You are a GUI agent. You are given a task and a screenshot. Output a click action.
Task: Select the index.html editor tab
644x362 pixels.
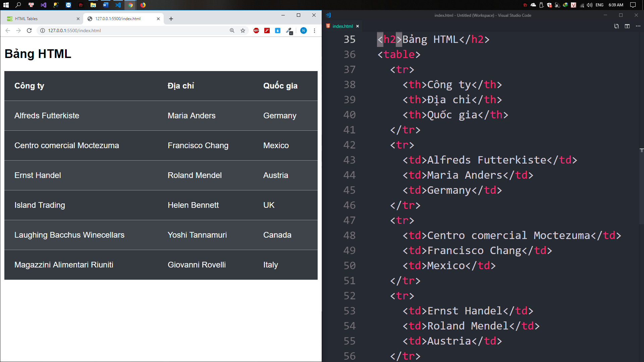342,26
